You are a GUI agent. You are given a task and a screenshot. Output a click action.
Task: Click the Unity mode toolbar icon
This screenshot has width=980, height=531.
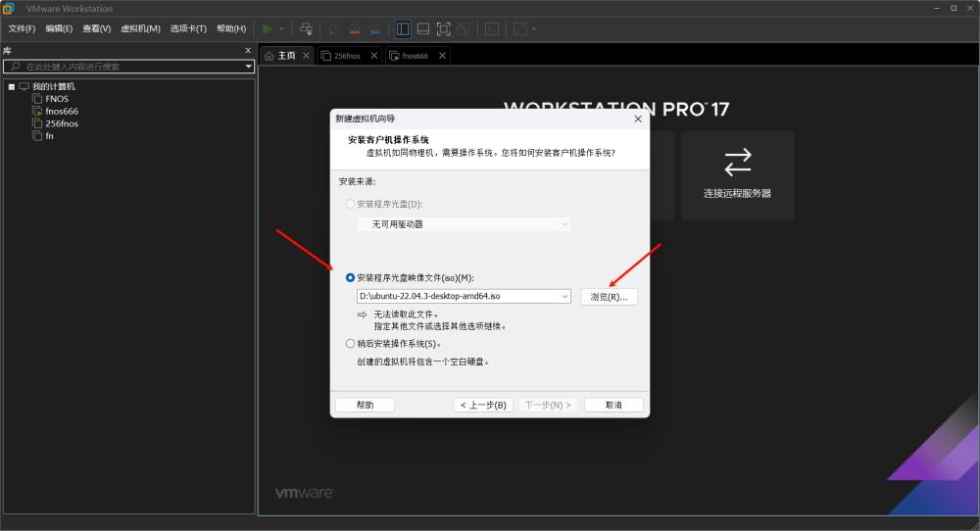pyautogui.click(x=464, y=28)
